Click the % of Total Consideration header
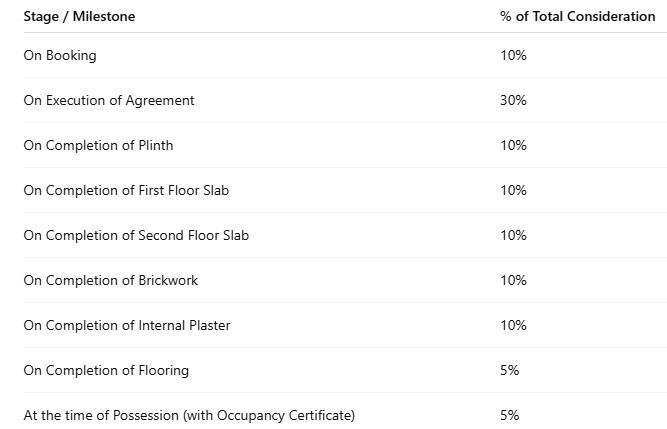Screen dimensions: 667x429 (577, 17)
